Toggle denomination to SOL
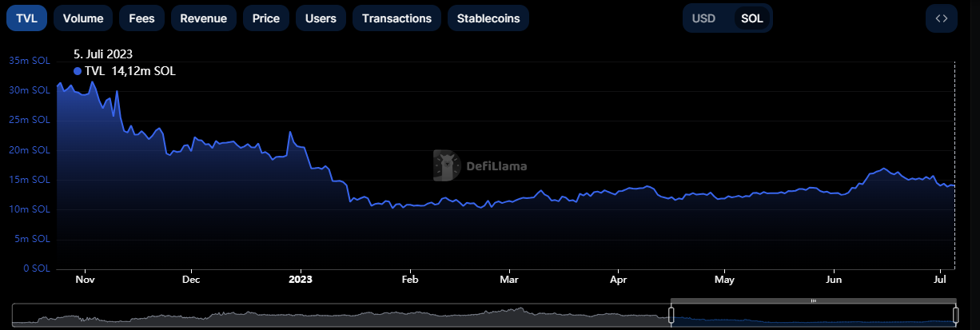The width and height of the screenshot is (980, 330). 752,18
